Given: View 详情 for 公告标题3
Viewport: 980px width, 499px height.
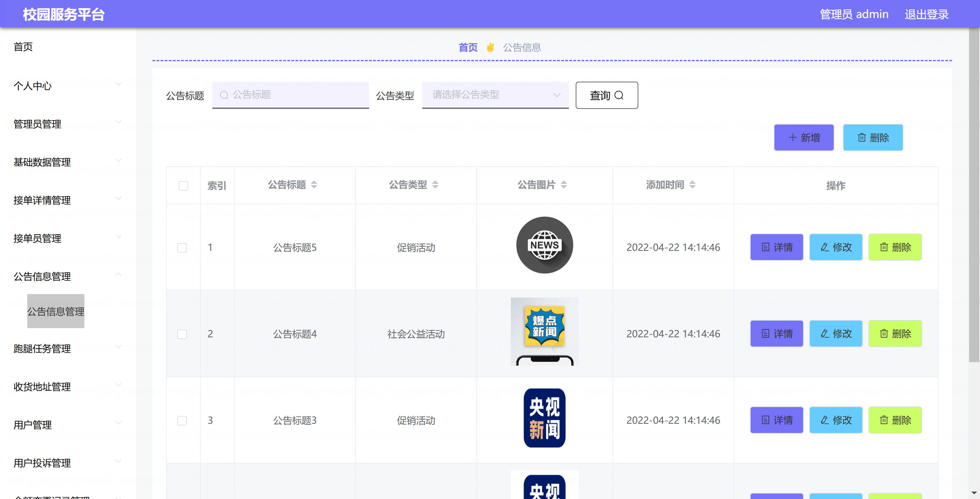Looking at the screenshot, I should coord(777,420).
